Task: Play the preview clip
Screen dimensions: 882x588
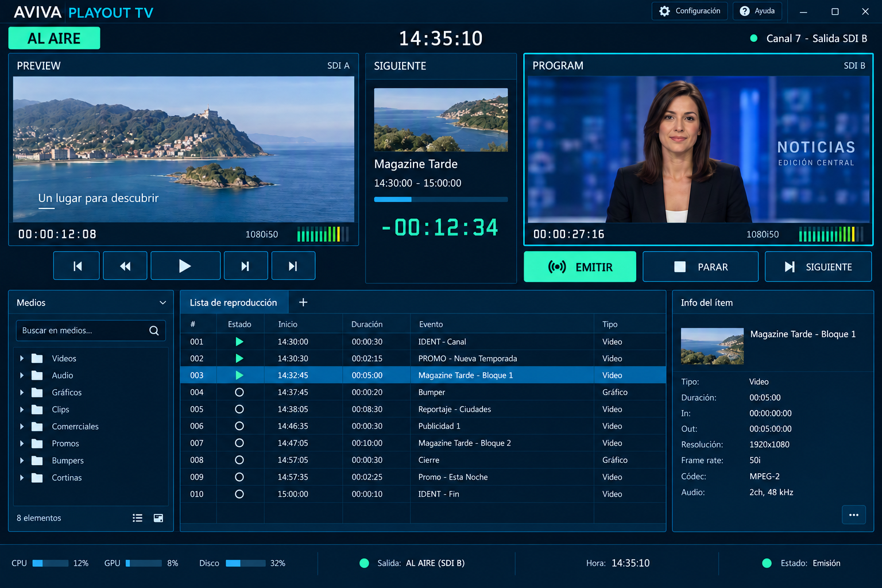Action: (x=185, y=266)
